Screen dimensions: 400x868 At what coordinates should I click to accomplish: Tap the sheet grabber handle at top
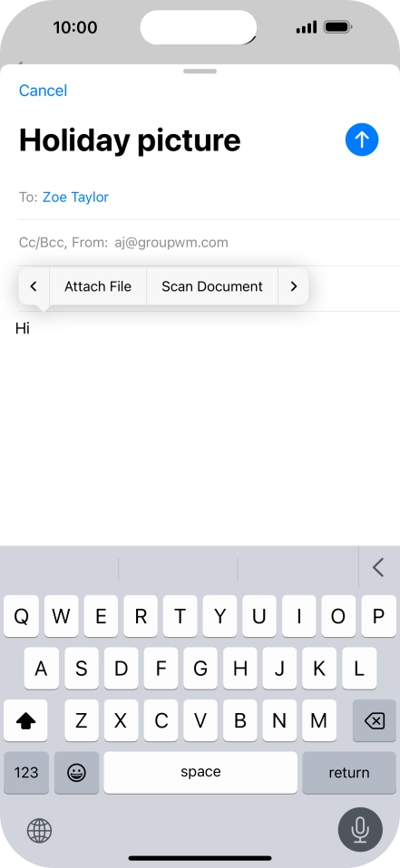[200, 71]
